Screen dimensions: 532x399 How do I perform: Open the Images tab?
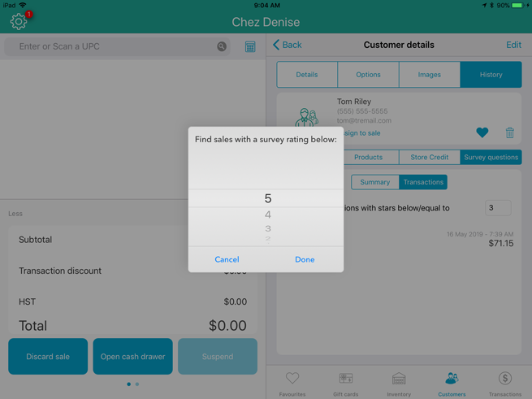[429, 75]
